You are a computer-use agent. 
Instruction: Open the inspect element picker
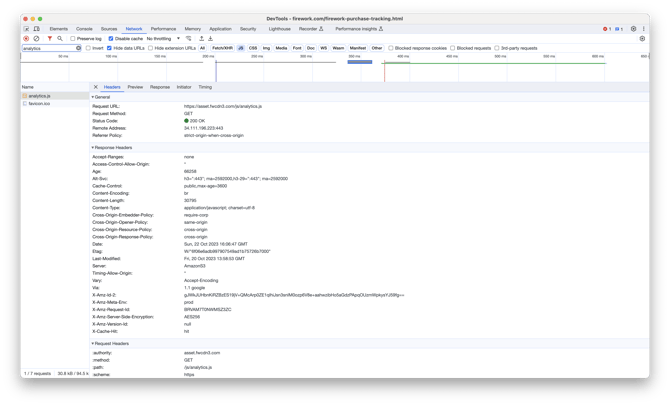[x=27, y=29]
